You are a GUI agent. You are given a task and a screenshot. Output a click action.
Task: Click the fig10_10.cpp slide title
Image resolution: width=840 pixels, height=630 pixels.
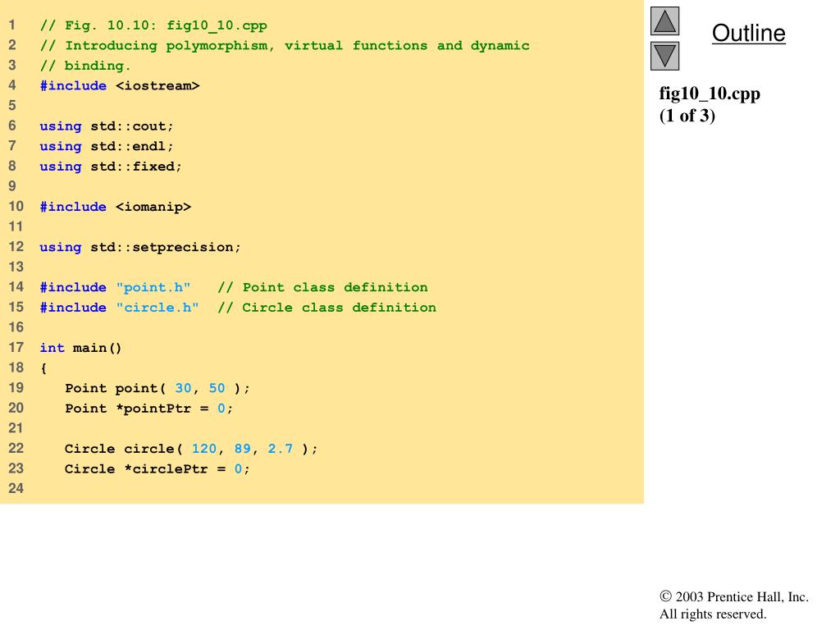coord(710,94)
